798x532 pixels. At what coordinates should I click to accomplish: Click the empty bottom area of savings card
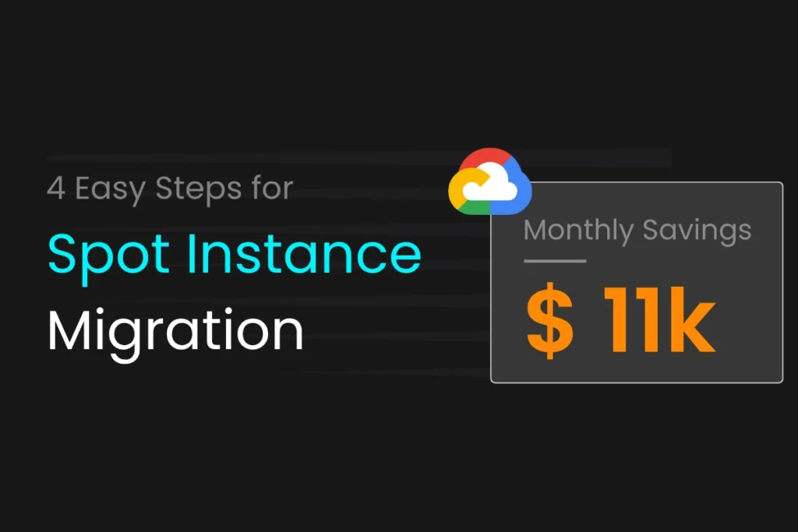pos(636,368)
